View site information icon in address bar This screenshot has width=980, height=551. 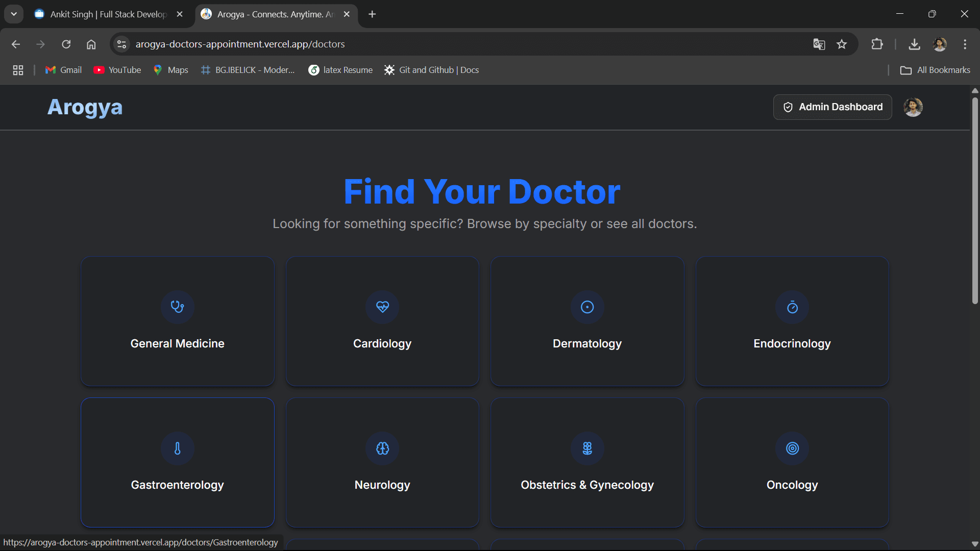(121, 44)
